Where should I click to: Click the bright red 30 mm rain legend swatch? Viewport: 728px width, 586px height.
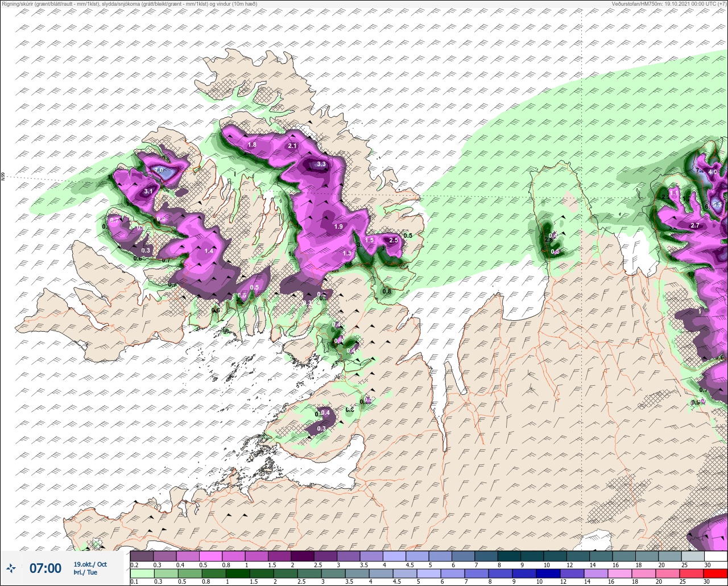(x=715, y=573)
